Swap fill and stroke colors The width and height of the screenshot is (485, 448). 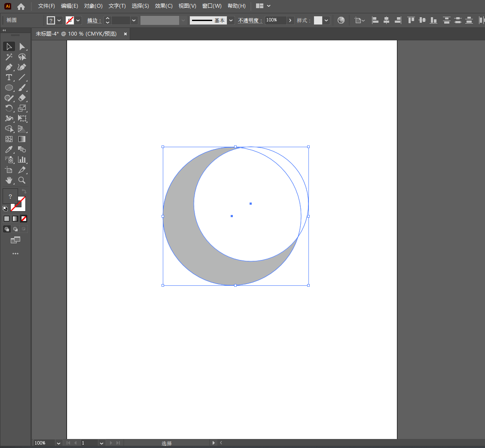pos(24,191)
